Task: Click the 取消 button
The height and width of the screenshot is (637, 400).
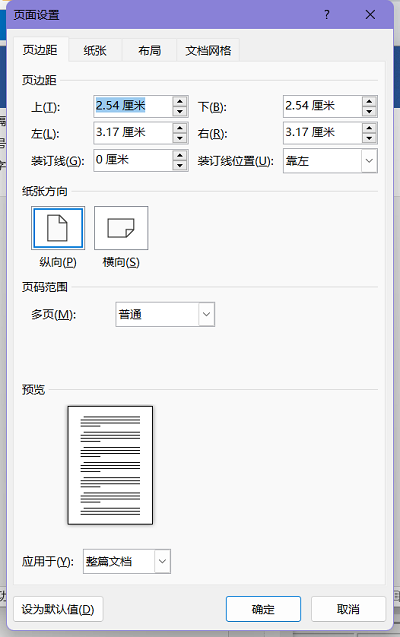Action: click(x=348, y=609)
